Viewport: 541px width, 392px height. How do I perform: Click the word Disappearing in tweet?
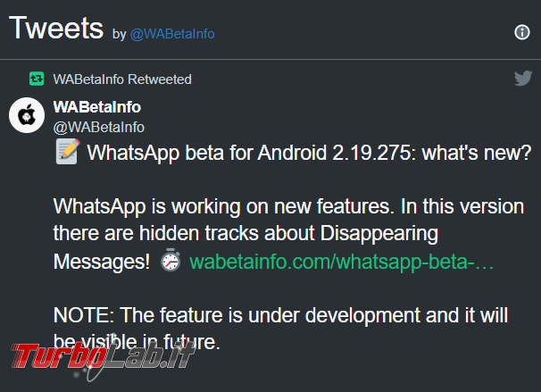(379, 234)
